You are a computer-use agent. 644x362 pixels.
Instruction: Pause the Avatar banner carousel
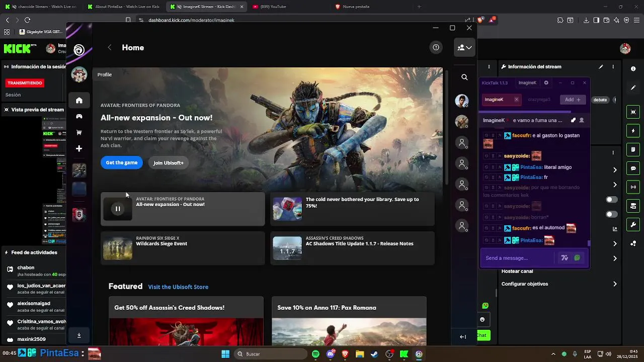click(118, 209)
